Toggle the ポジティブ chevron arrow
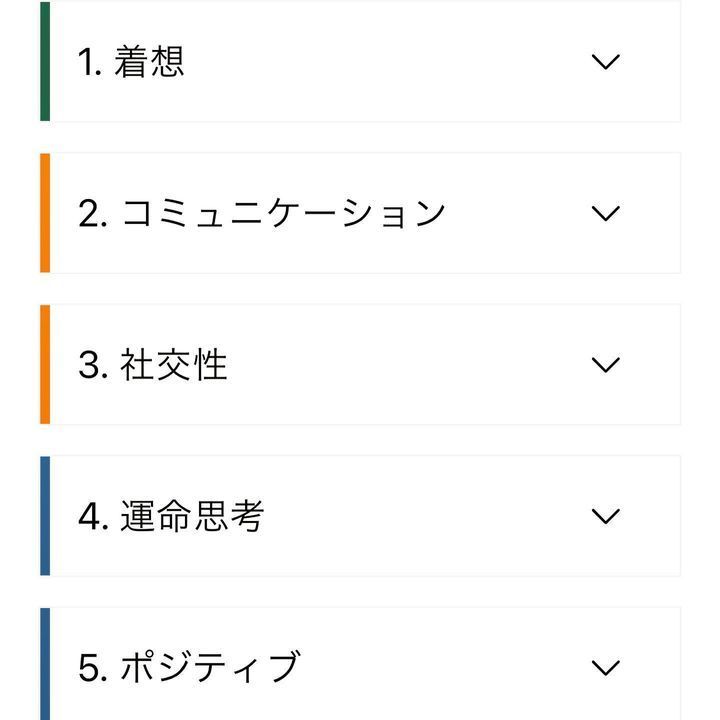The width and height of the screenshot is (720, 720). point(606,667)
